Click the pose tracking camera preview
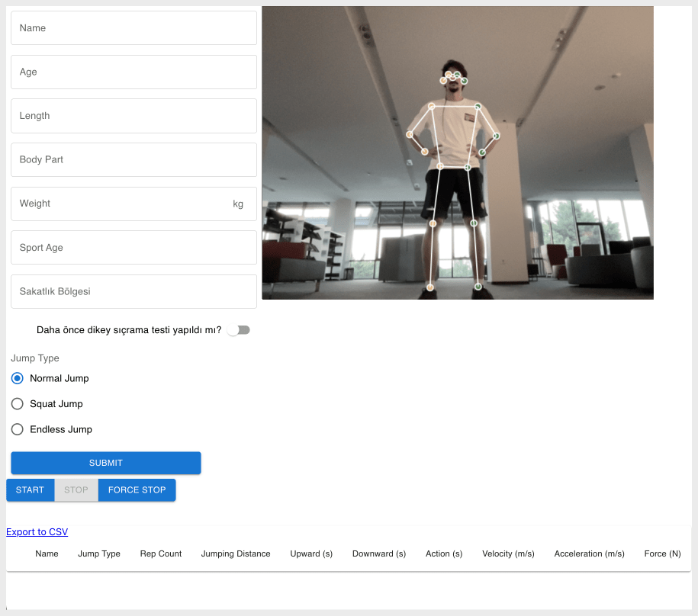The height and width of the screenshot is (616, 698). [x=458, y=152]
